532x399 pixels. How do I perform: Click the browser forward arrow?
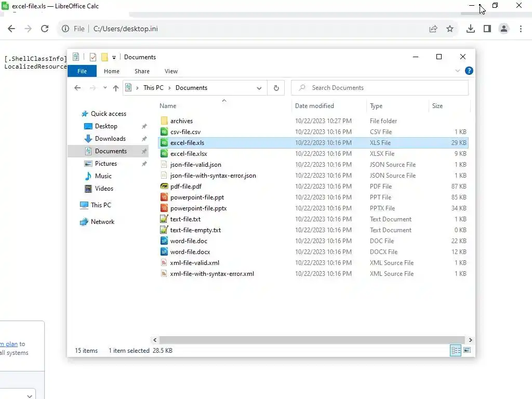pos(28,29)
